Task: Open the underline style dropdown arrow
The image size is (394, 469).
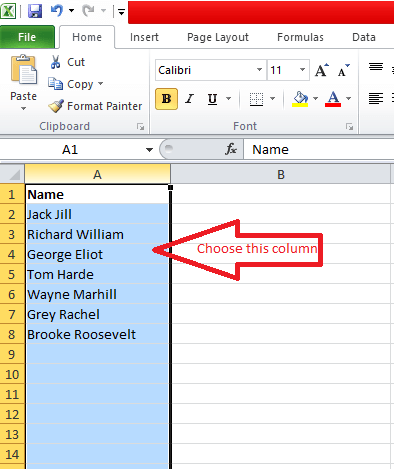Action: pyautogui.click(x=229, y=98)
